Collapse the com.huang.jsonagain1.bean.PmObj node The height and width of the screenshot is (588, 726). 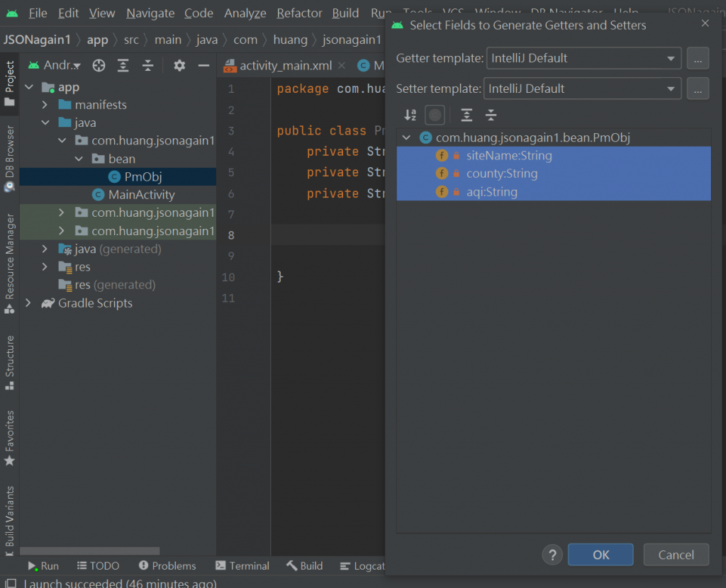(x=406, y=137)
